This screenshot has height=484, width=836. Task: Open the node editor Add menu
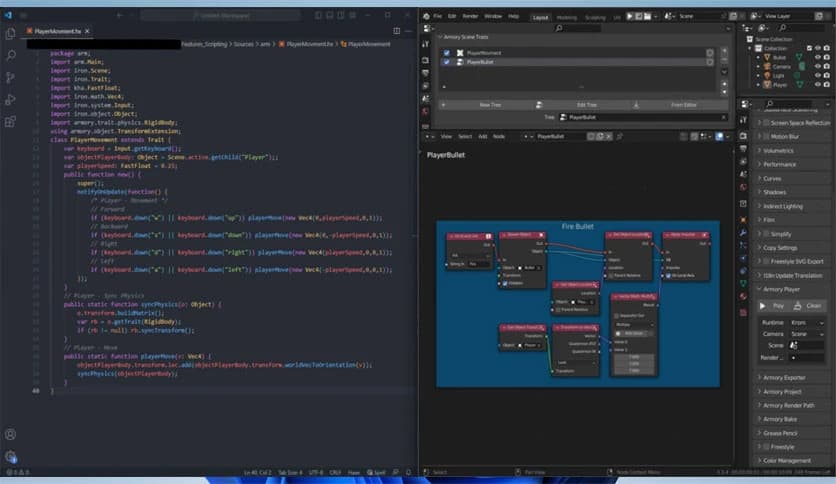[x=483, y=136]
